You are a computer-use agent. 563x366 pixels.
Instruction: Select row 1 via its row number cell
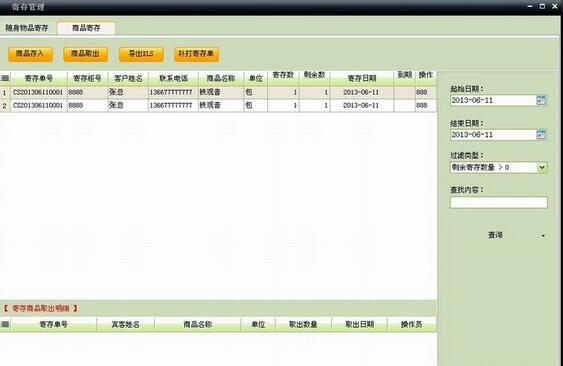5,92
